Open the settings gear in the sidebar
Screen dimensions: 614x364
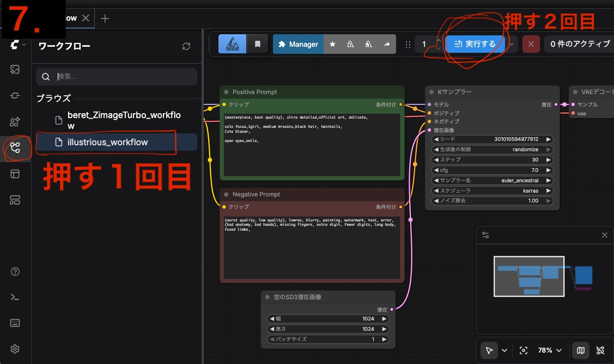click(x=15, y=349)
